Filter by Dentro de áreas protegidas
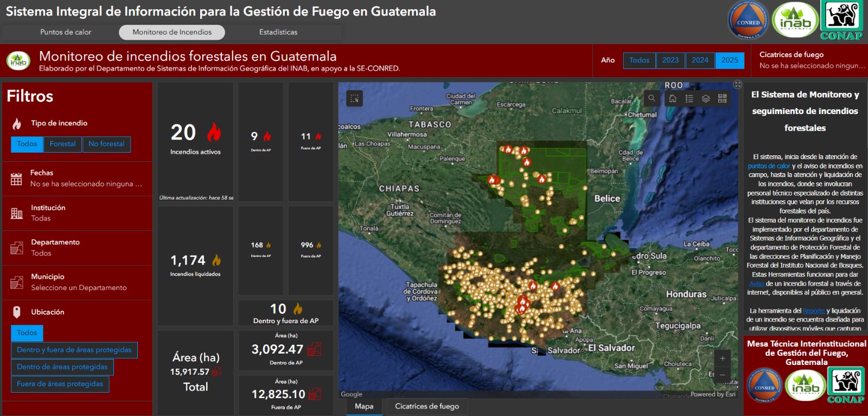This screenshot has width=868, height=416. (62, 367)
